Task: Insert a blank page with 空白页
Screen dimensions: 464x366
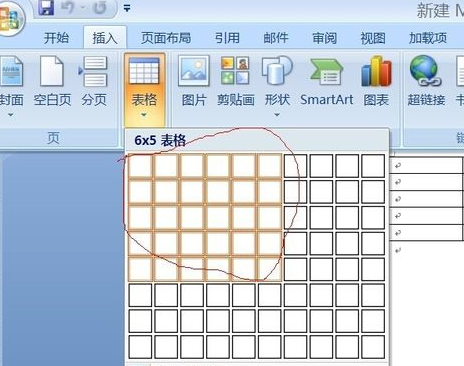Action: coord(52,81)
